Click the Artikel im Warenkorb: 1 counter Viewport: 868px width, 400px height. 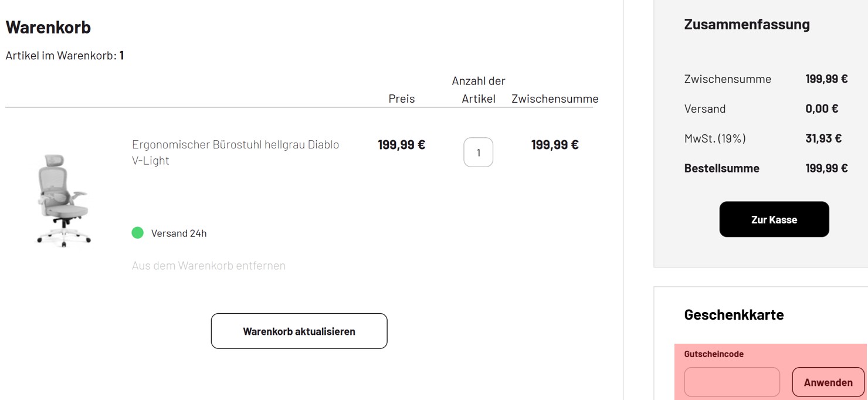(65, 55)
